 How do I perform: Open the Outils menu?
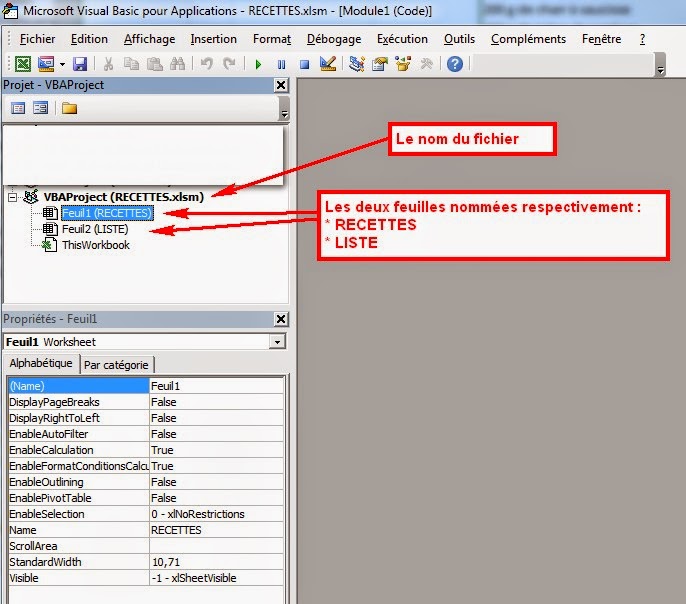[459, 39]
